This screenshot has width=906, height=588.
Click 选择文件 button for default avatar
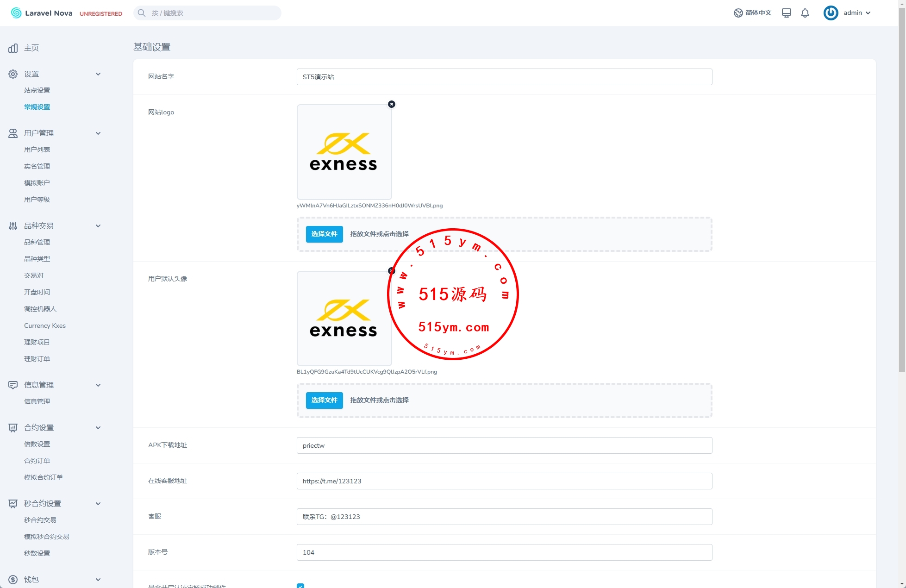[324, 400]
